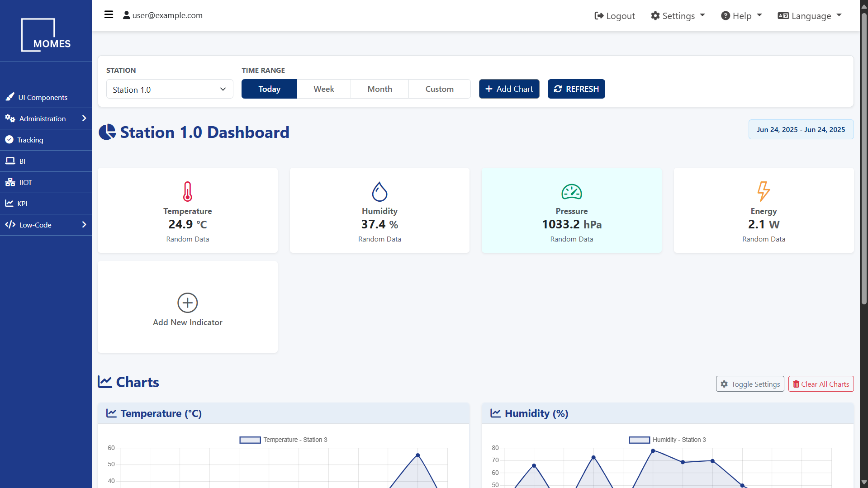Click user@example.com text
868x488 pixels.
(167, 15)
